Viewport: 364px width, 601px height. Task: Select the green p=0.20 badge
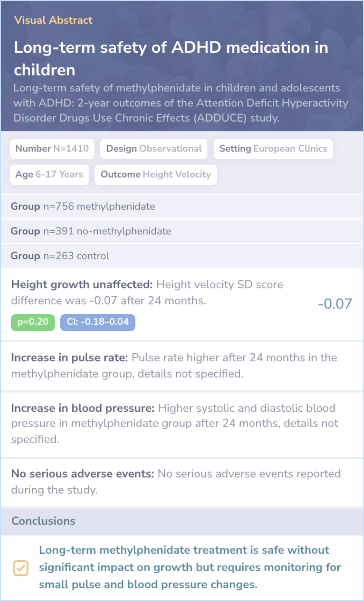coord(33,322)
